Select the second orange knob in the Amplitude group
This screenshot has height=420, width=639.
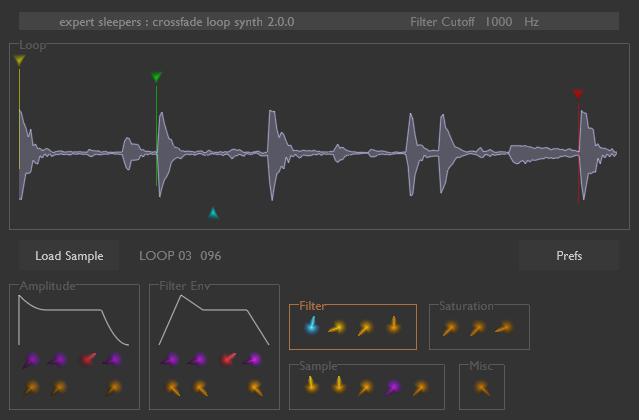pos(58,387)
